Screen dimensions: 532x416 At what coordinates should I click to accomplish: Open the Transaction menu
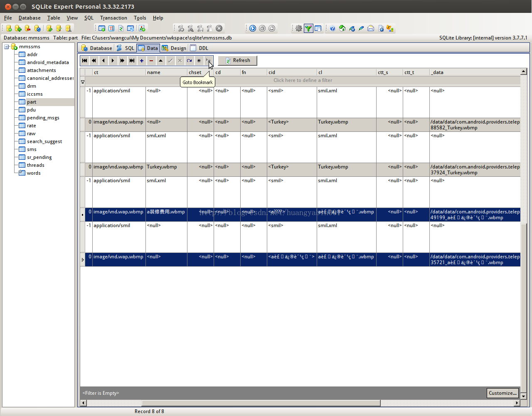(x=113, y=18)
